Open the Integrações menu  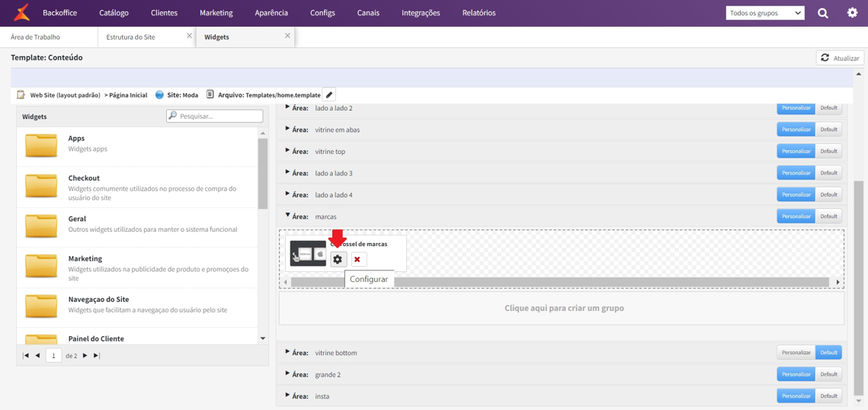[421, 13]
